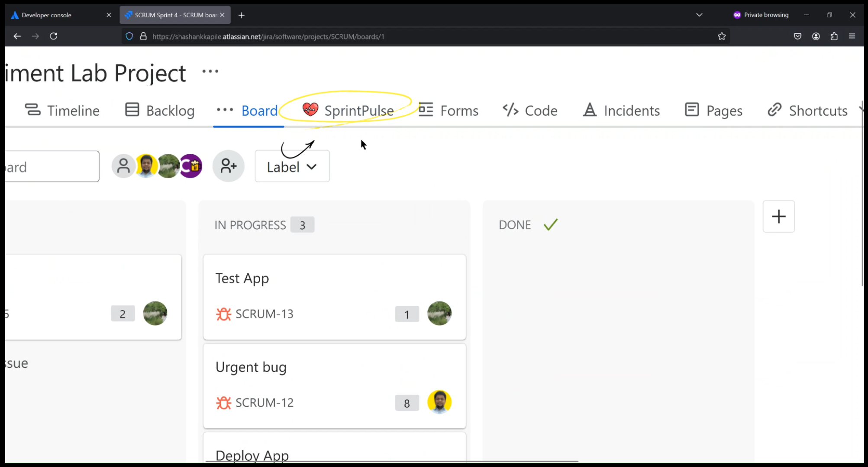868x467 pixels.
Task: Click the Forms icon
Action: coord(426,110)
